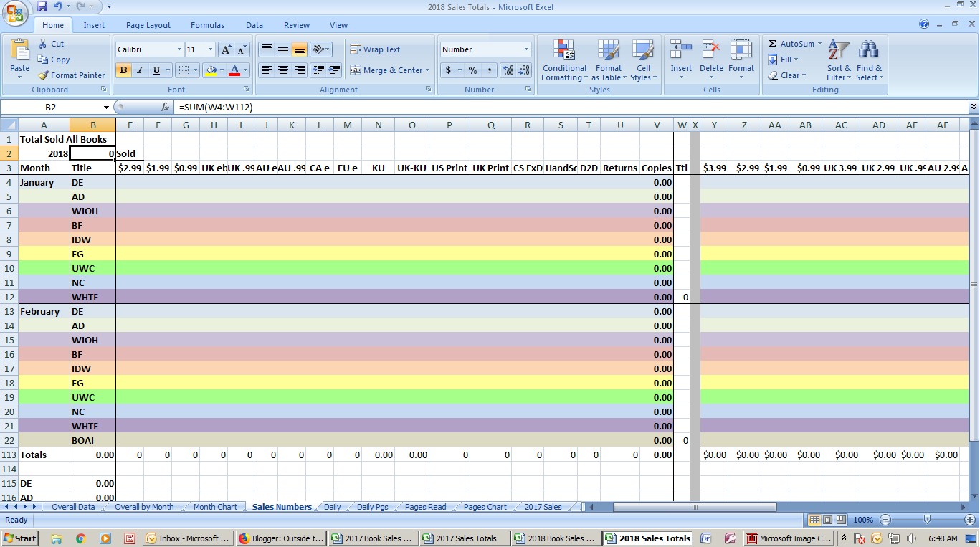Open the Clear dropdown
Viewport: 980px width, 547px height.
coord(787,75)
